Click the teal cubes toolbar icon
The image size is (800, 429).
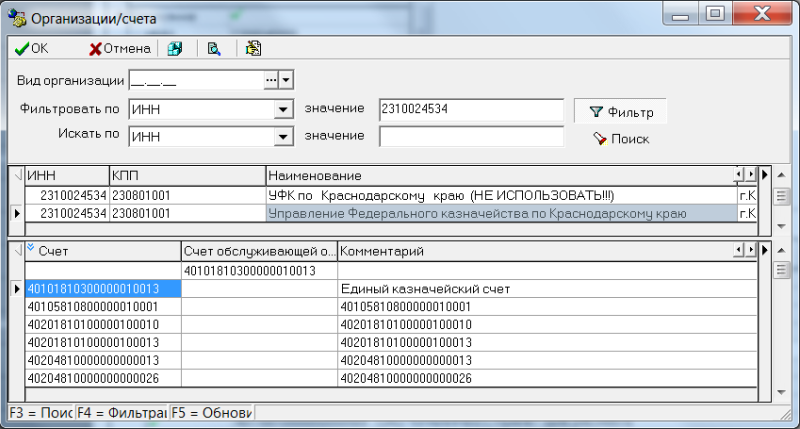[175, 48]
